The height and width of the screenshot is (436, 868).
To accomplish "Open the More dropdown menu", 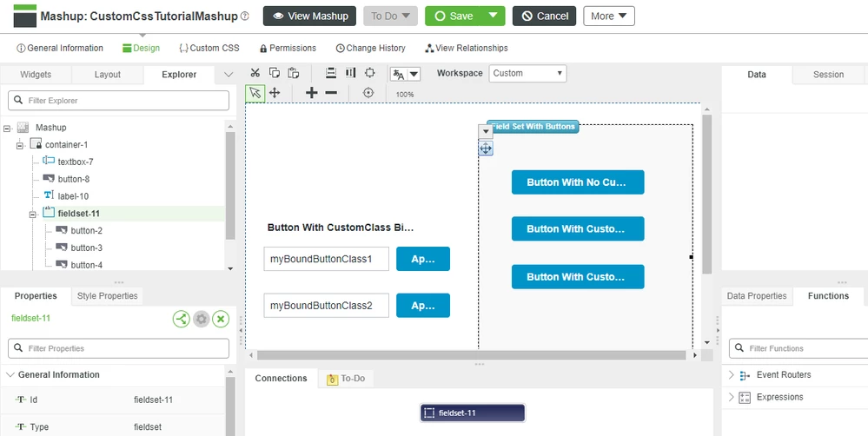I will [x=609, y=16].
